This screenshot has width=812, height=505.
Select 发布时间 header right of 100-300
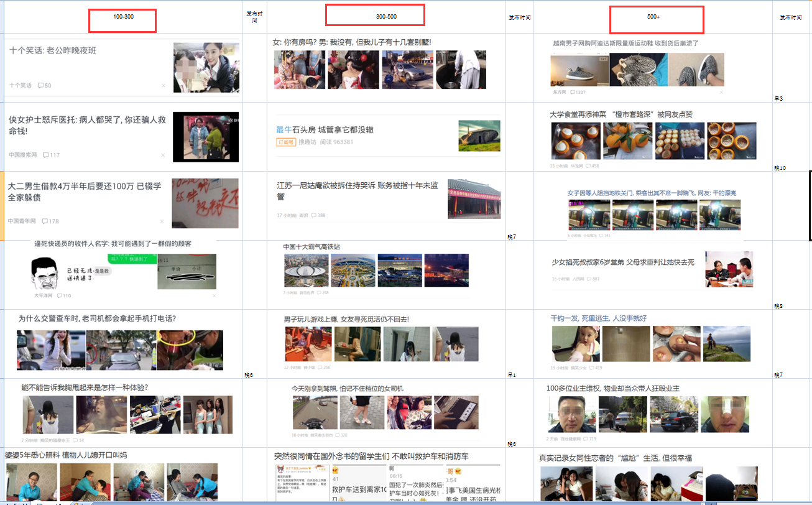(255, 17)
